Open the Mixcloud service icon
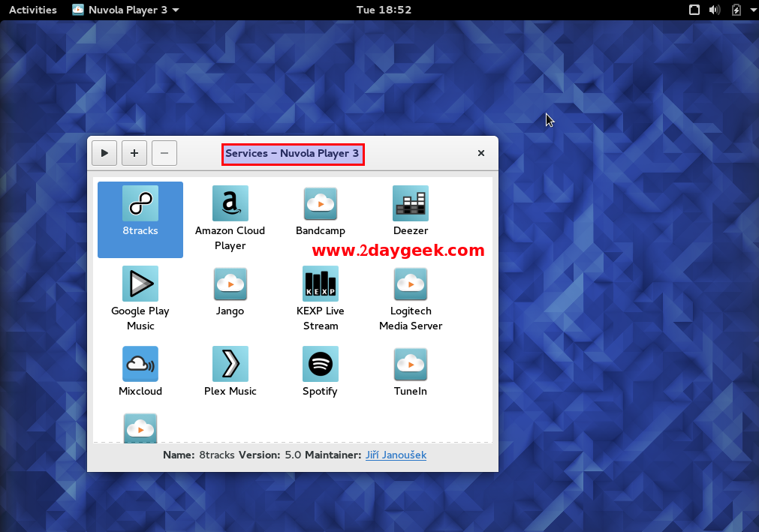759x532 pixels. tap(140, 365)
